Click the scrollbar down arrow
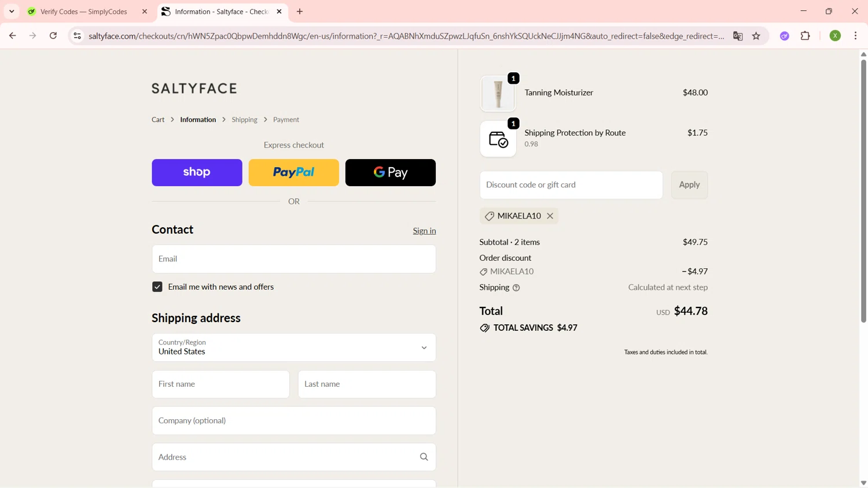Screen dimensions: 868x488 click(x=863, y=483)
